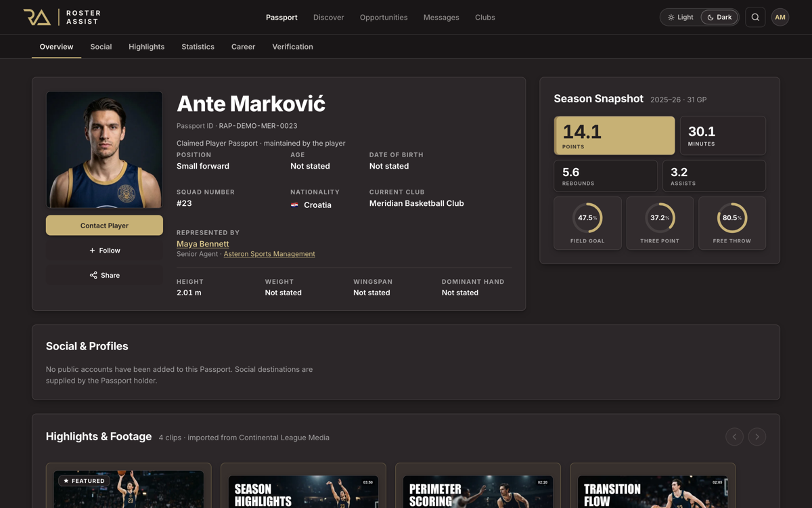
Task: Click the Contact Player button
Action: (104, 226)
